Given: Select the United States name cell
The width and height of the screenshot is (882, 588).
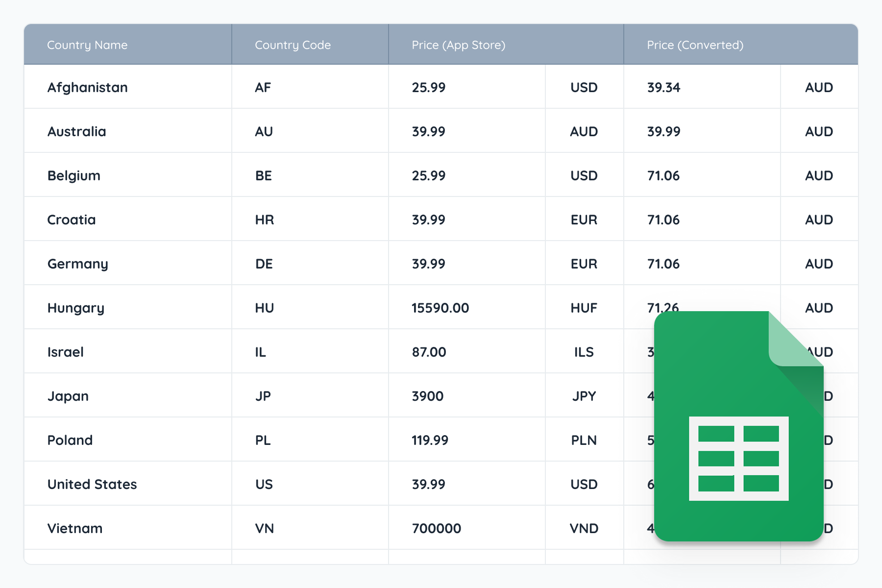Looking at the screenshot, I should pos(92,484).
